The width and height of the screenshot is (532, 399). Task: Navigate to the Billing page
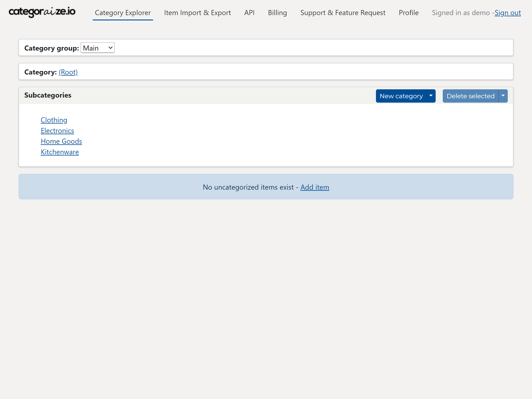point(277,13)
